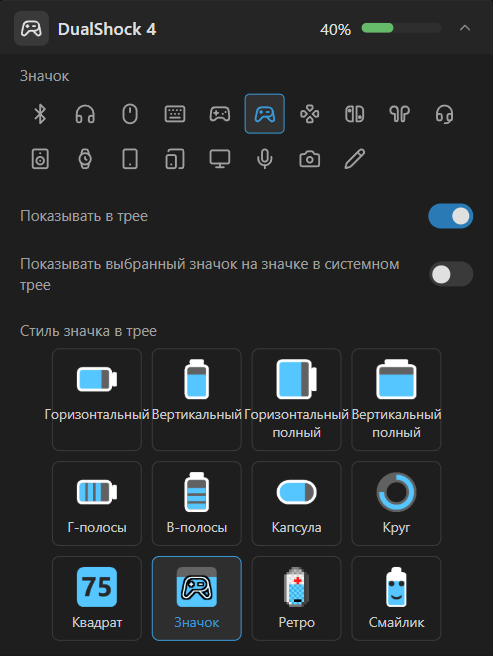Collapse the DualShock 4 device section
The width and height of the screenshot is (493, 656).
point(465,28)
